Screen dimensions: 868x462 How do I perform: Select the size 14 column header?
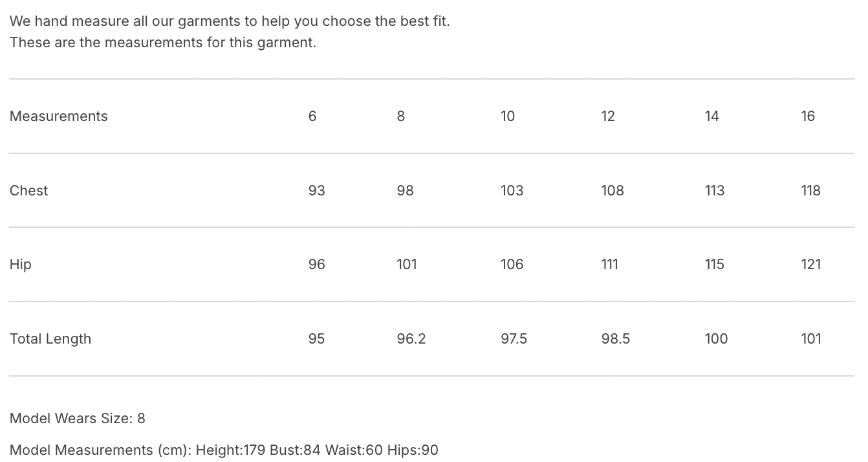point(711,116)
